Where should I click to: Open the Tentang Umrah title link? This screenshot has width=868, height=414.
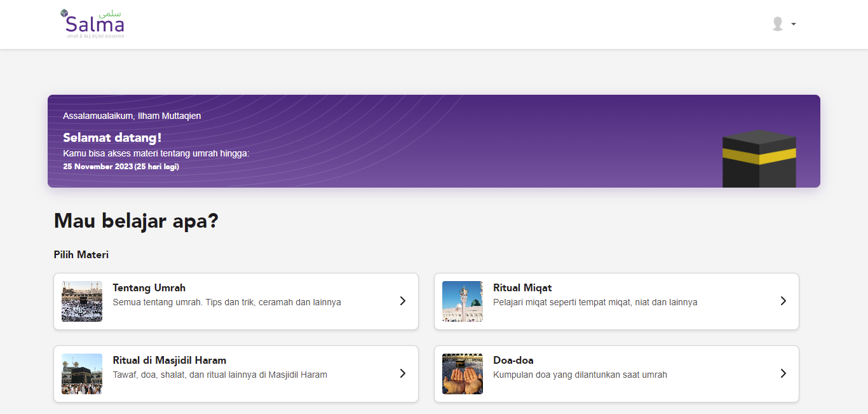[149, 288]
